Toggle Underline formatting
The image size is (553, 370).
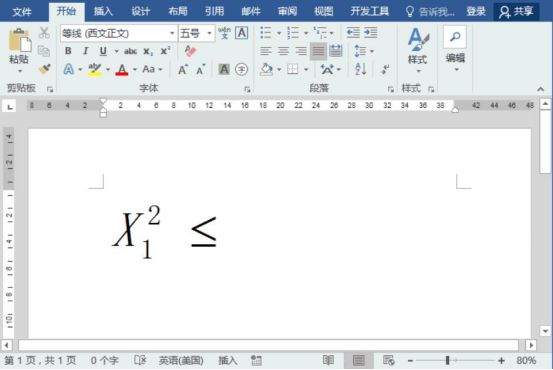(103, 51)
